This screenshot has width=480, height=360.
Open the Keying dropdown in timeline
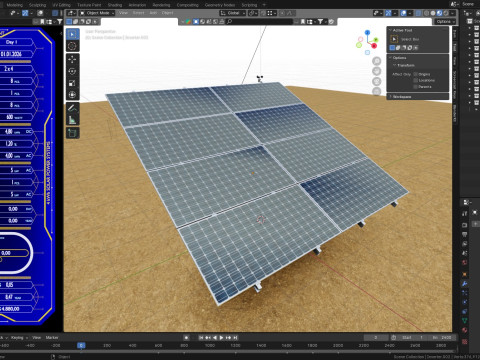[x=19, y=338]
